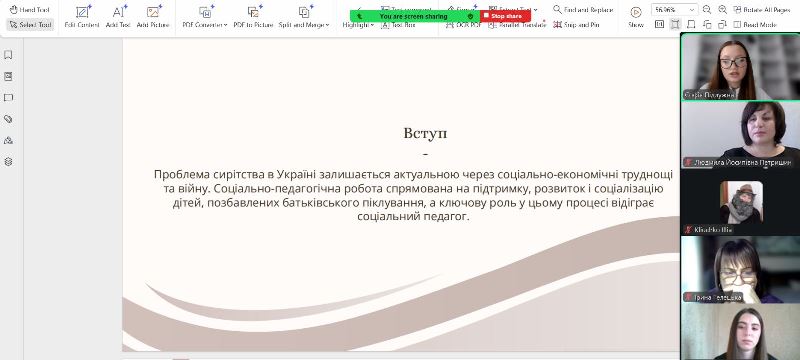
Task: Open the Highlight options menu
Action: point(358,24)
